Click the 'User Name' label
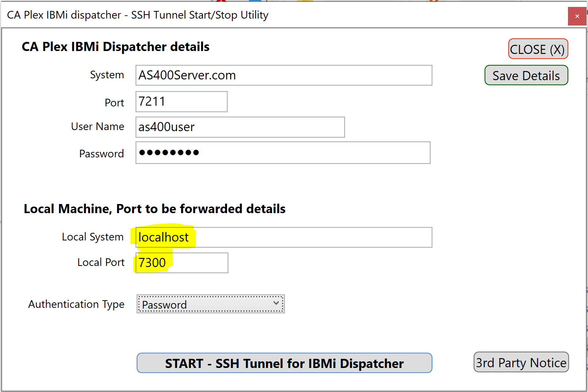588x392 pixels. (x=98, y=126)
